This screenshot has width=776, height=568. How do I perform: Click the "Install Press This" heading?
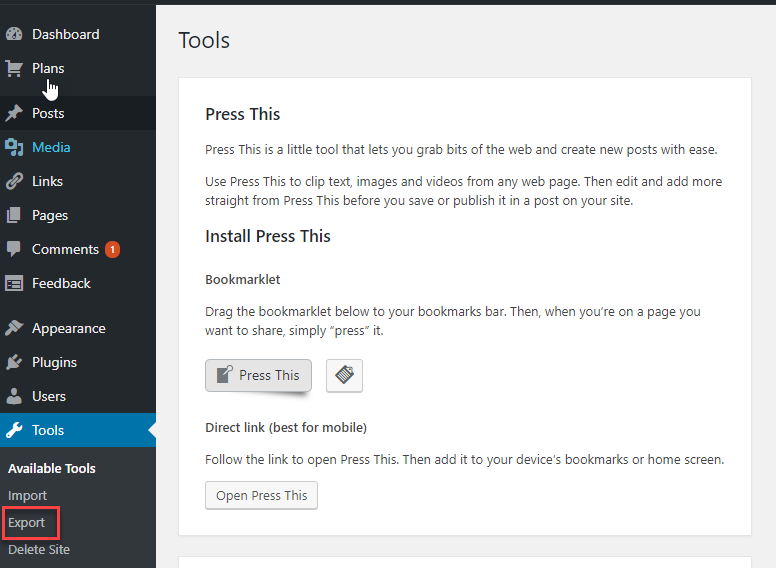(x=268, y=236)
